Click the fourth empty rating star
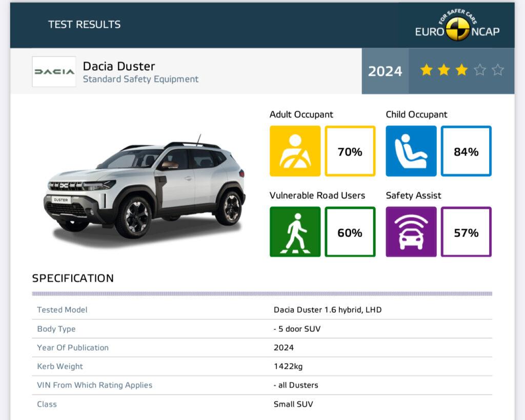The width and height of the screenshot is (525, 420). (x=479, y=70)
